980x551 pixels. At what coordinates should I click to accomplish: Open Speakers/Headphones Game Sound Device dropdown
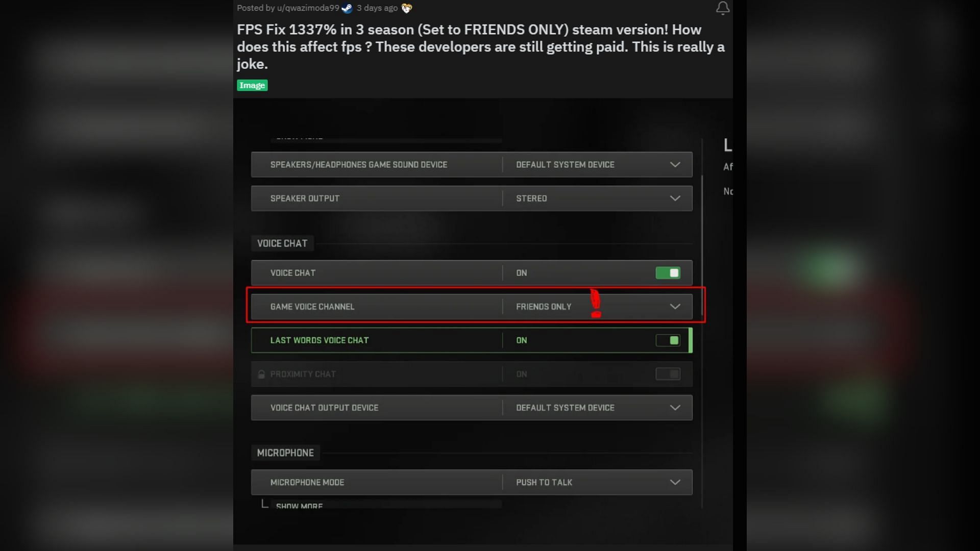point(675,165)
